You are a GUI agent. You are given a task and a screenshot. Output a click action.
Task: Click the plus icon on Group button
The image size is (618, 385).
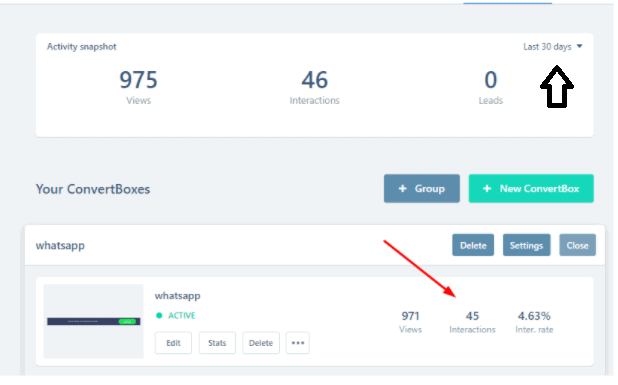(402, 189)
